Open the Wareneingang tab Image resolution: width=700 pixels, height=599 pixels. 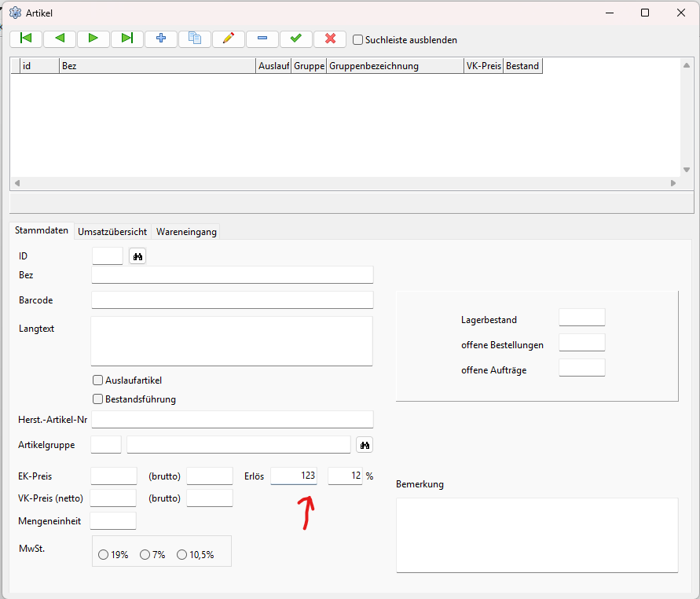coord(186,232)
